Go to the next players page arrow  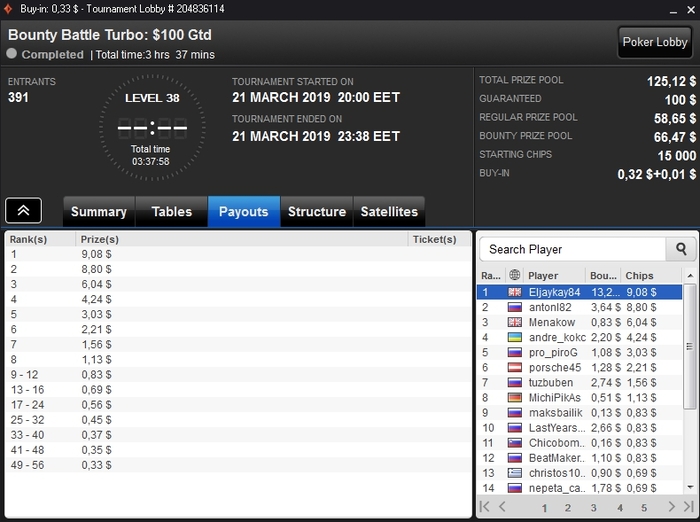point(672,506)
